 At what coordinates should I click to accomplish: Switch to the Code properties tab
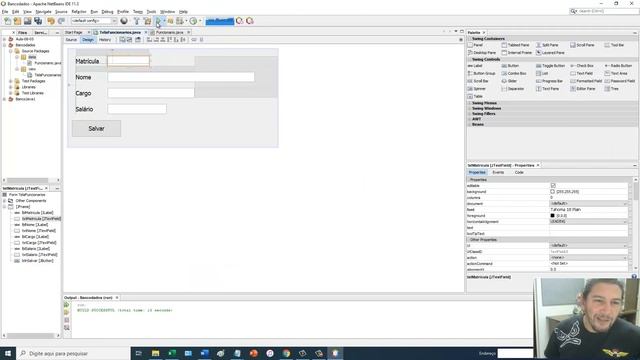coord(519,173)
